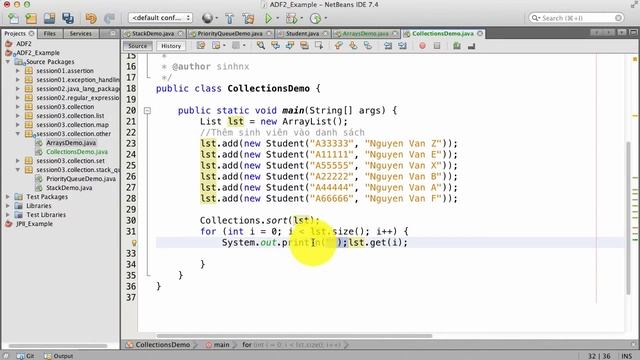Run the project with green play icon

click(x=268, y=18)
